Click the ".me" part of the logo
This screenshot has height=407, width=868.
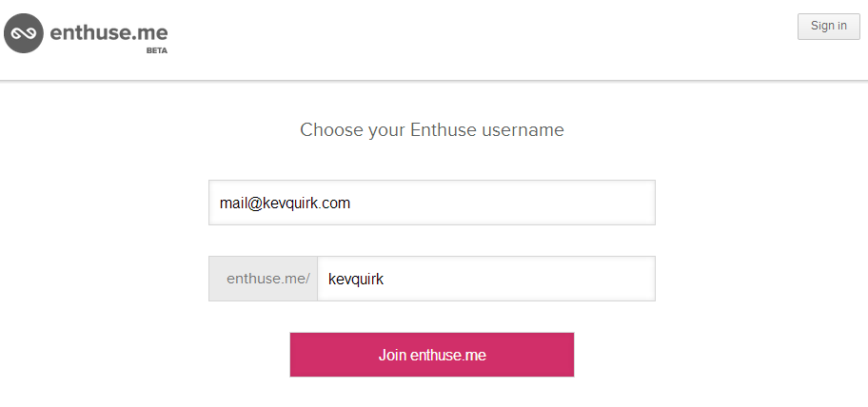tap(150, 31)
